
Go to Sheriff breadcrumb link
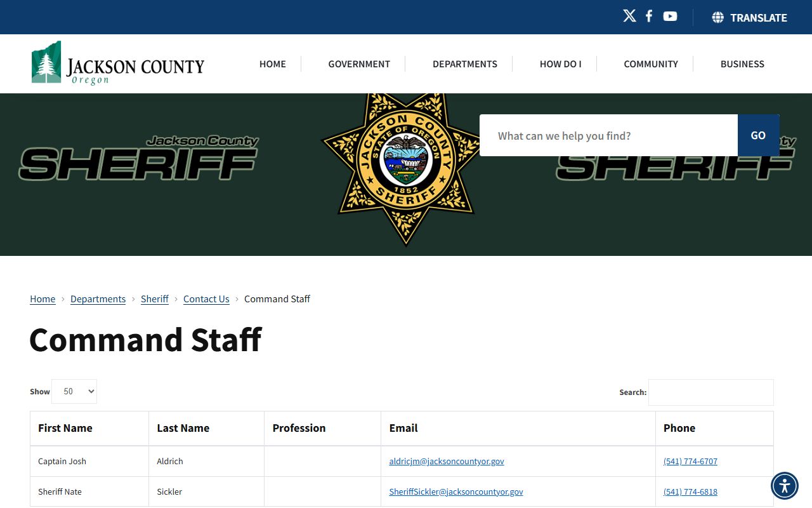155,299
